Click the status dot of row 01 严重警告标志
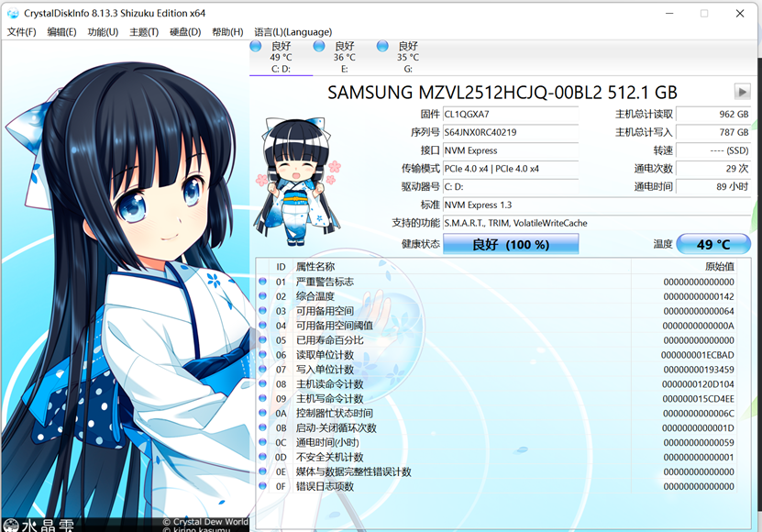Viewport: 762px width, 532px height. point(263,281)
